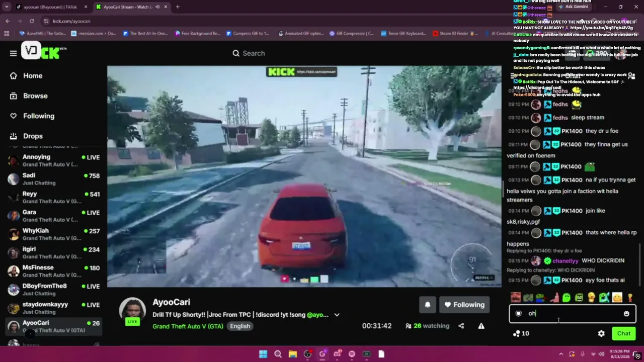Click chanellyy's username in chat
Image resolution: width=644 pixels, height=362 pixels.
click(566, 261)
